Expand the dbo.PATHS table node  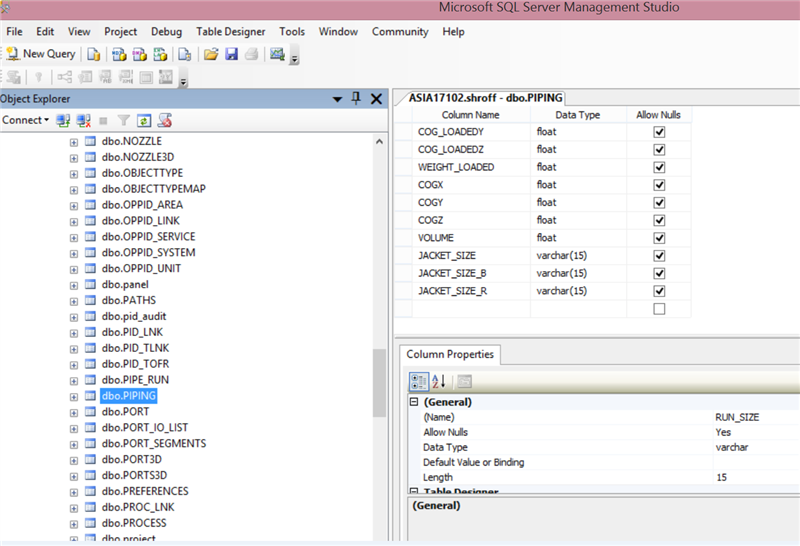click(x=74, y=302)
